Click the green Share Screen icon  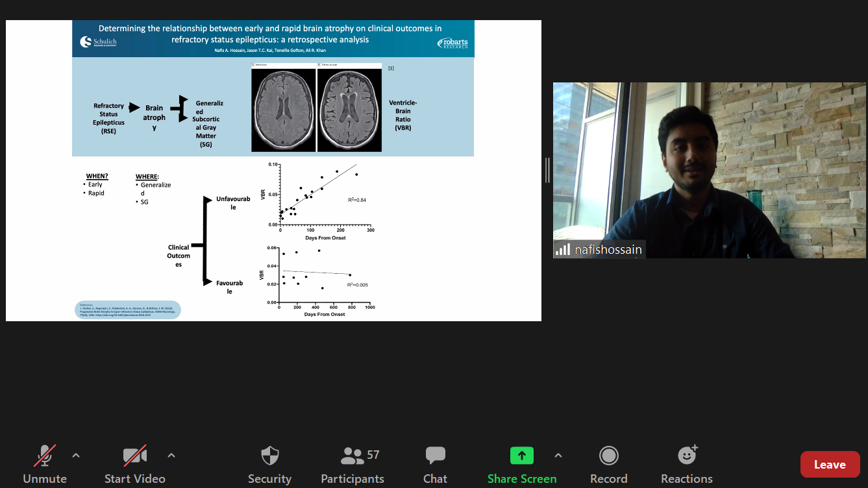pyautogui.click(x=521, y=456)
